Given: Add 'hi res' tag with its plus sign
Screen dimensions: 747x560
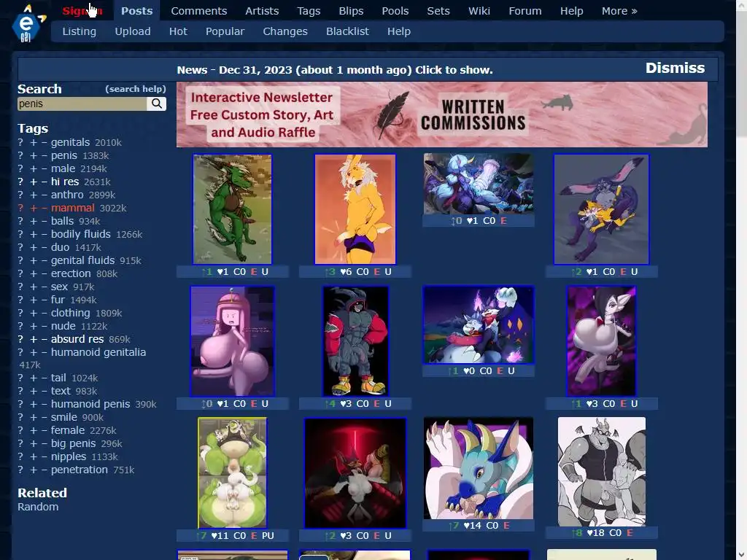Looking at the screenshot, I should pos(34,182).
